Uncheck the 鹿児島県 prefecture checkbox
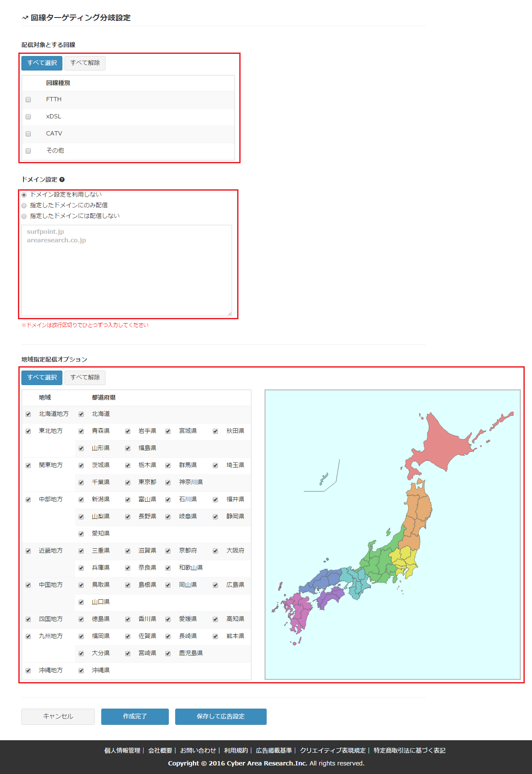532x774 pixels. (168, 653)
